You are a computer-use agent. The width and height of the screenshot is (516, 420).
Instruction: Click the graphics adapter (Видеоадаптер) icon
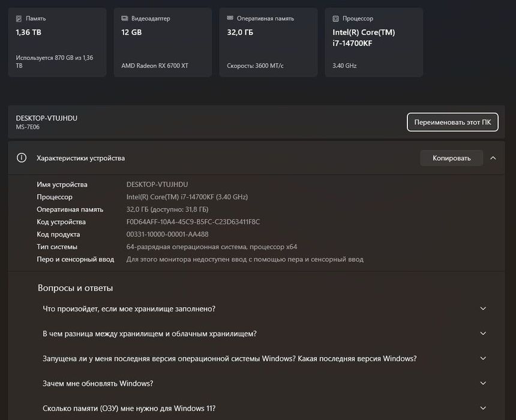(x=125, y=19)
